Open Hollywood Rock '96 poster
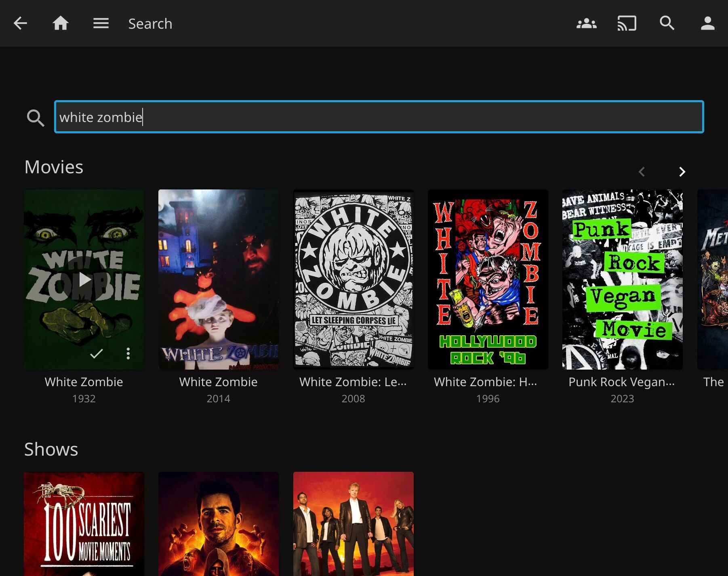This screenshot has height=576, width=728. (488, 279)
